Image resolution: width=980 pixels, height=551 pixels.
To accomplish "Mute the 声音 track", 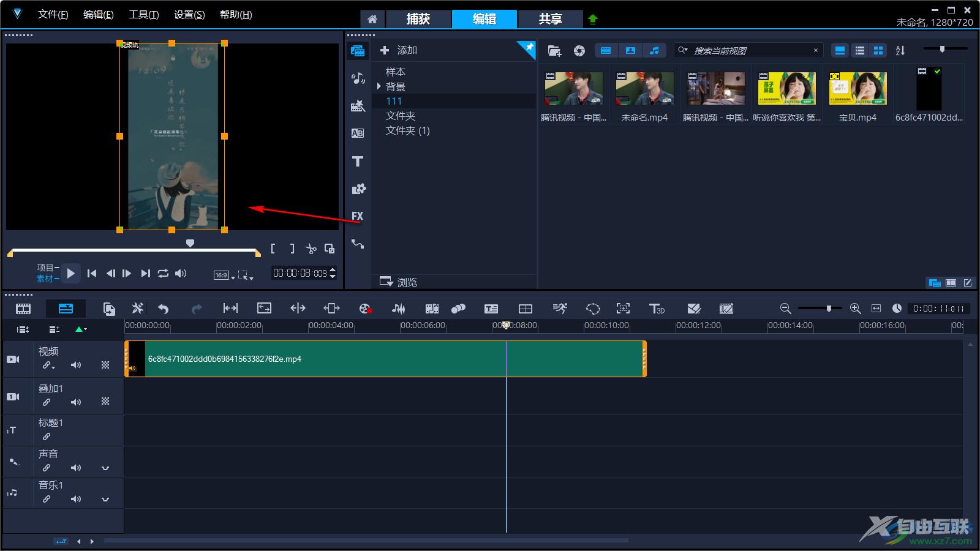I will 76,468.
